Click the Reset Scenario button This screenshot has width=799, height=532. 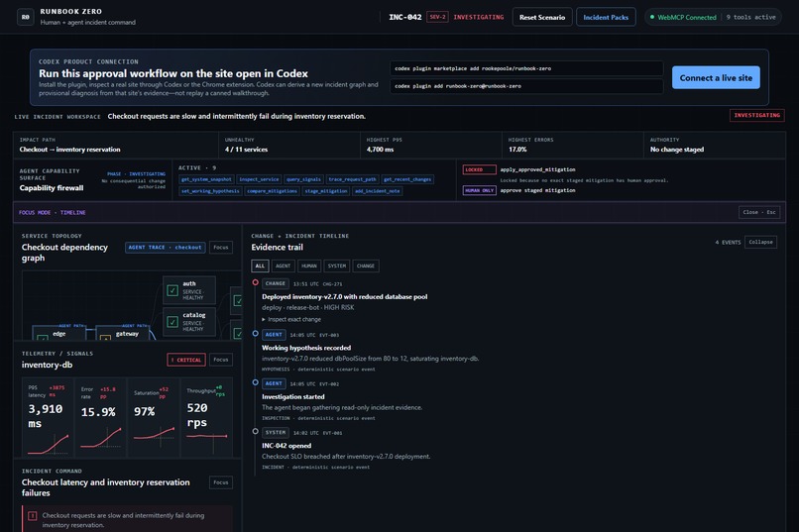542,17
